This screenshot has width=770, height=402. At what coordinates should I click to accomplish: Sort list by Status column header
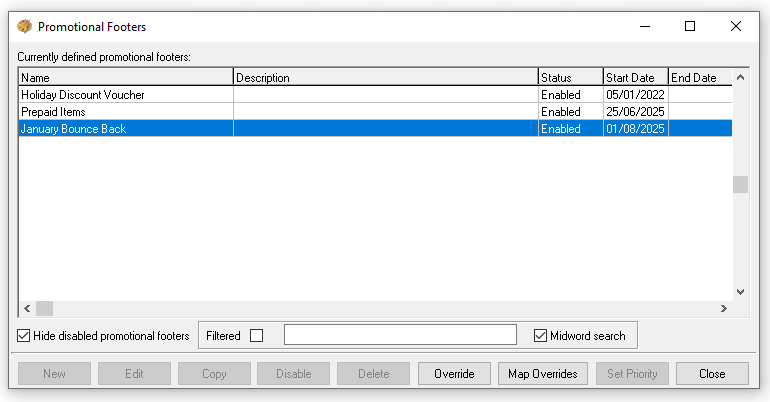point(569,77)
